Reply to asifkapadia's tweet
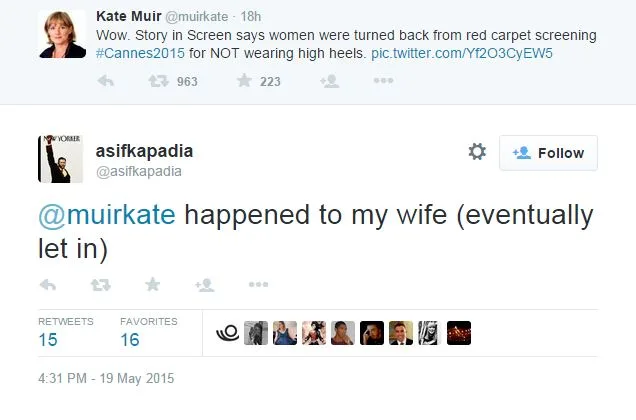Image resolution: width=636 pixels, height=420 pixels. tap(47, 285)
